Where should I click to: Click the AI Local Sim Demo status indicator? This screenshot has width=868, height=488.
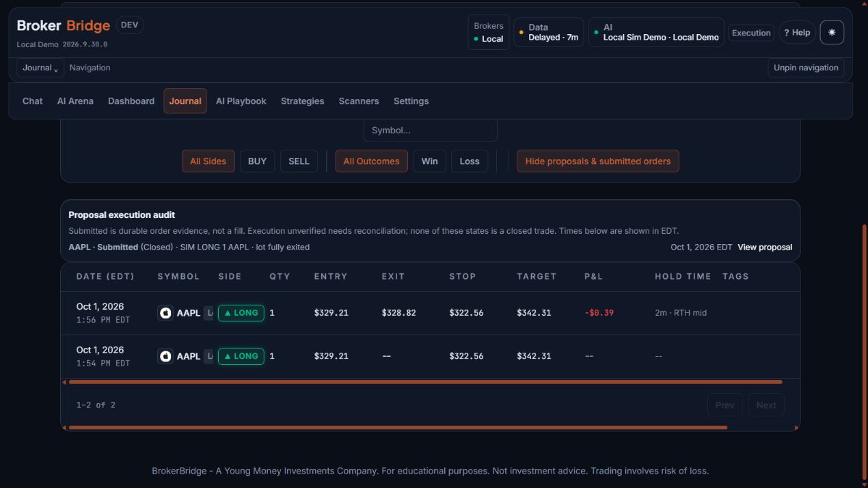click(x=656, y=32)
